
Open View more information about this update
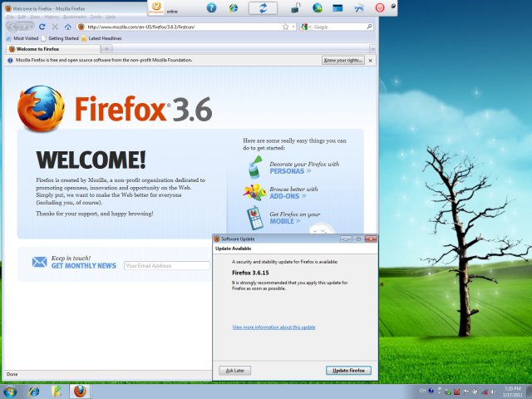coord(273,327)
